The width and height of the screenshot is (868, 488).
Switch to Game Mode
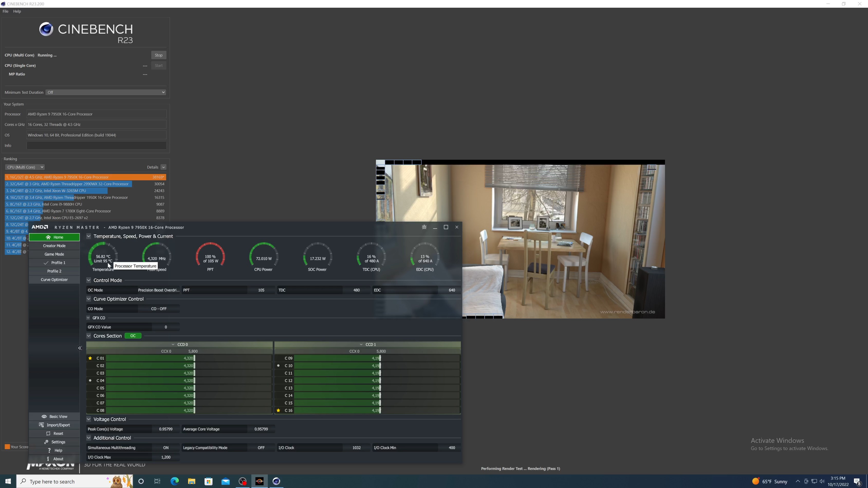click(54, 254)
